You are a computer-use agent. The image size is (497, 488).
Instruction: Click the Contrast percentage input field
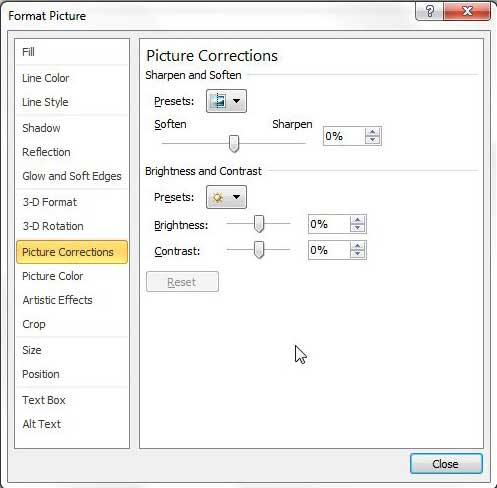329,250
